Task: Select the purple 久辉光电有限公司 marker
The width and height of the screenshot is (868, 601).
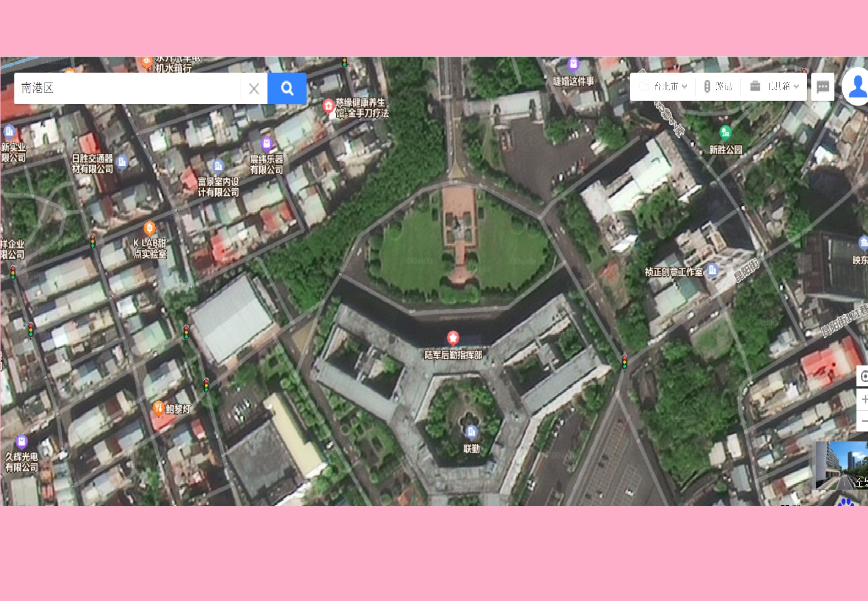Action: (x=21, y=441)
